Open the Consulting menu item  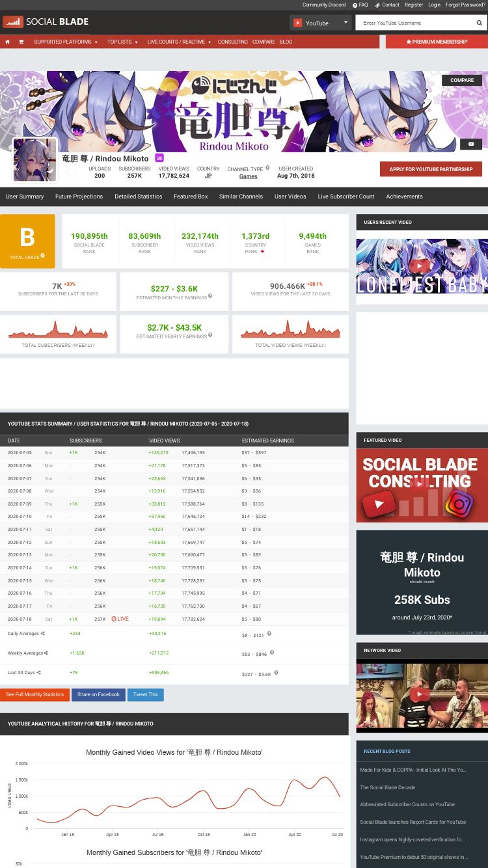click(x=232, y=42)
